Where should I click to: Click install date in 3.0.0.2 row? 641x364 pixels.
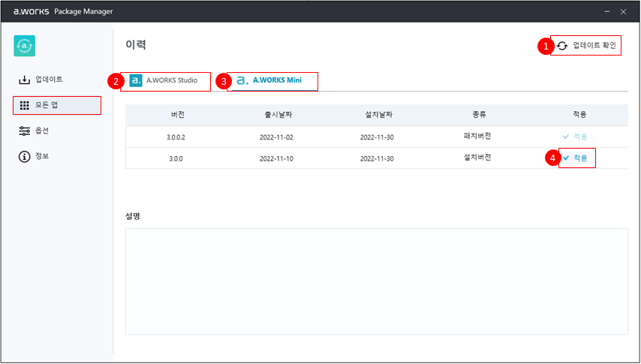point(377,137)
